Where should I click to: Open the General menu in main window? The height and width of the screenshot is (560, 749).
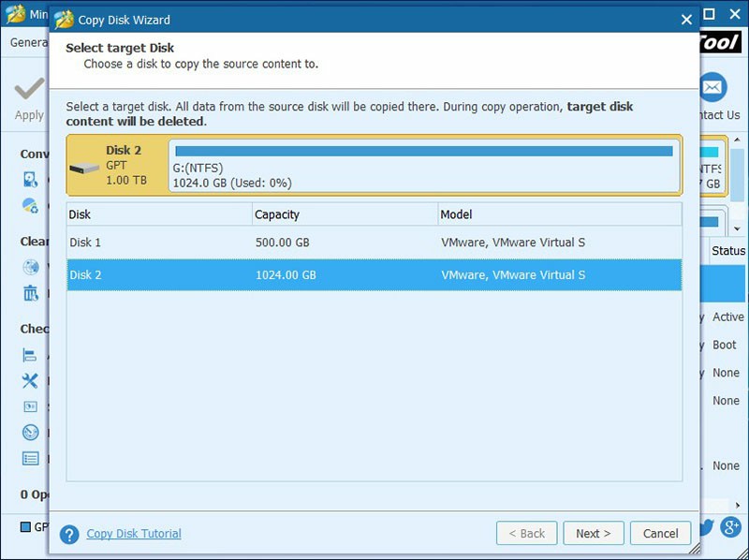(29, 42)
